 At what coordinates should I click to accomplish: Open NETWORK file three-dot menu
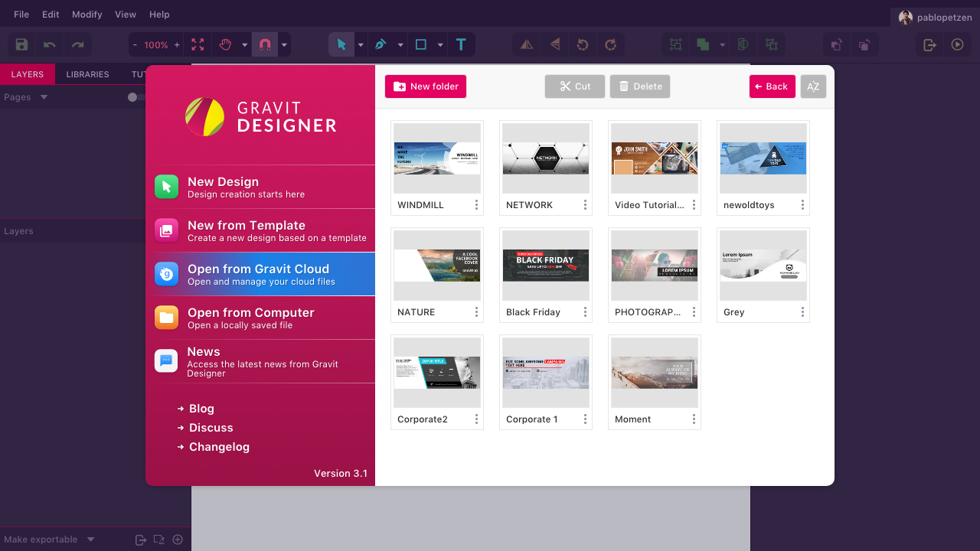[x=585, y=205]
